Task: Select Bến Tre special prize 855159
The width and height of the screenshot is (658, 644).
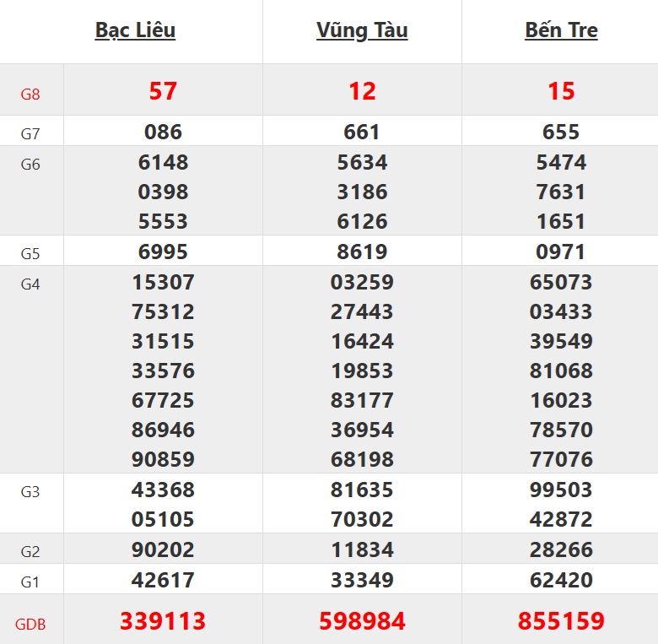Action: coord(561,621)
